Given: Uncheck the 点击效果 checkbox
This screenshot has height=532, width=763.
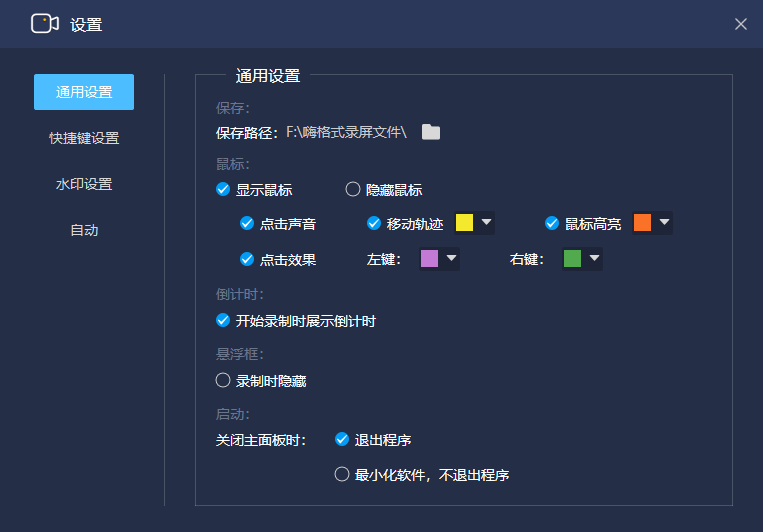Looking at the screenshot, I should (x=247, y=259).
